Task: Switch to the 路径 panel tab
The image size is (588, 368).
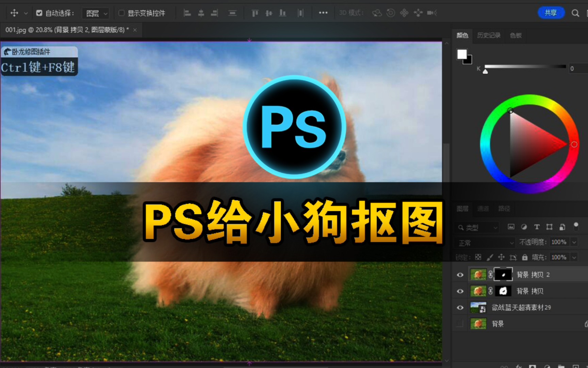Action: pos(504,209)
